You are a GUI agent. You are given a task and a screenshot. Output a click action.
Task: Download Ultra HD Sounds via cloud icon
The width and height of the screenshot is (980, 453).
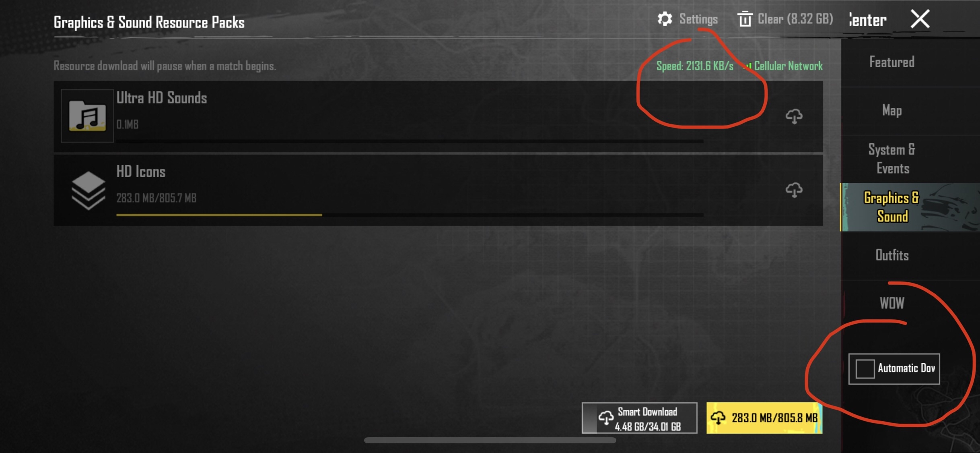coord(794,116)
